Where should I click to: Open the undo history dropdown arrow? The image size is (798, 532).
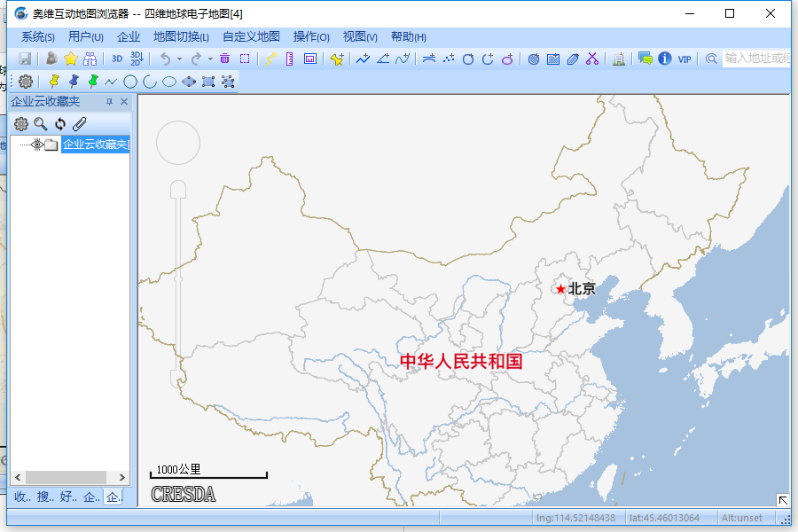click(180, 58)
